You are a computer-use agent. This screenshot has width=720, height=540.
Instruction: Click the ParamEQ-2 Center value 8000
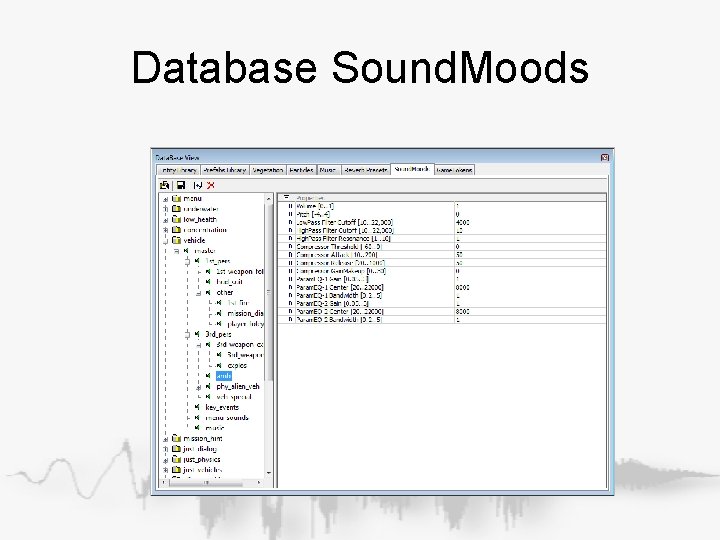(462, 311)
